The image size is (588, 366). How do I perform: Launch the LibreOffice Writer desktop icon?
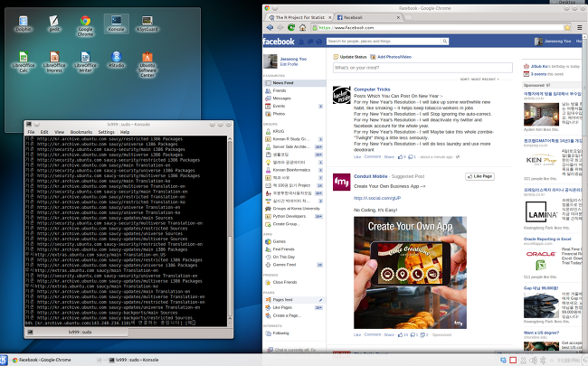tap(85, 61)
